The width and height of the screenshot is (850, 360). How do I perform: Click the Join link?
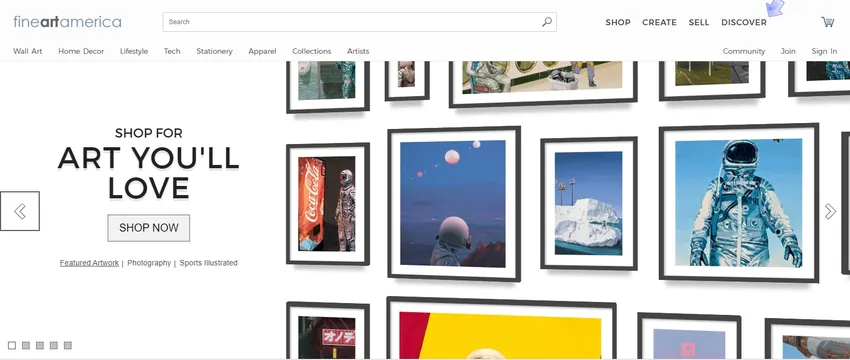(x=788, y=51)
